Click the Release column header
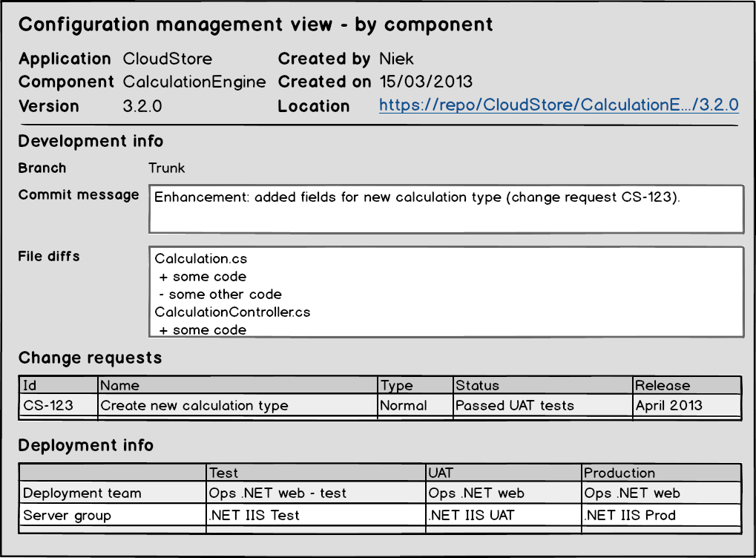Image resolution: width=756 pixels, height=558 pixels. (x=686, y=385)
